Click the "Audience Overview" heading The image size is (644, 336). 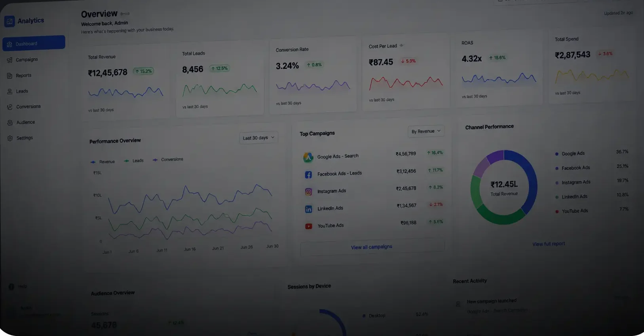[113, 293]
